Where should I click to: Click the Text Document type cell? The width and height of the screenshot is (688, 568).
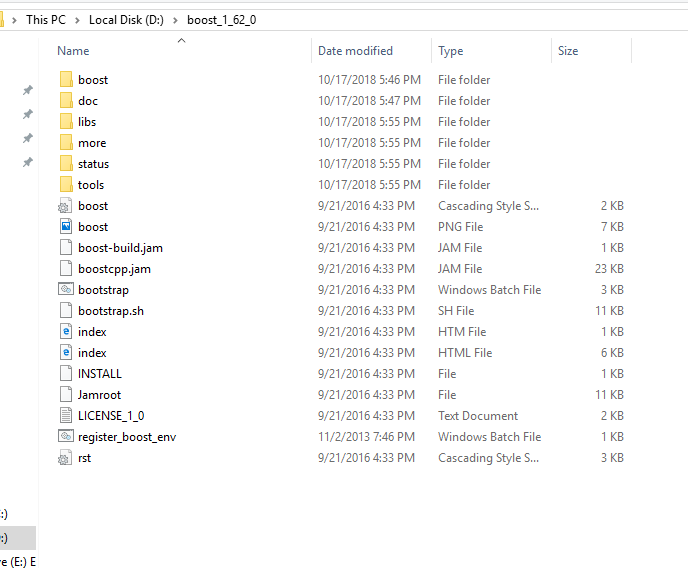tap(478, 416)
